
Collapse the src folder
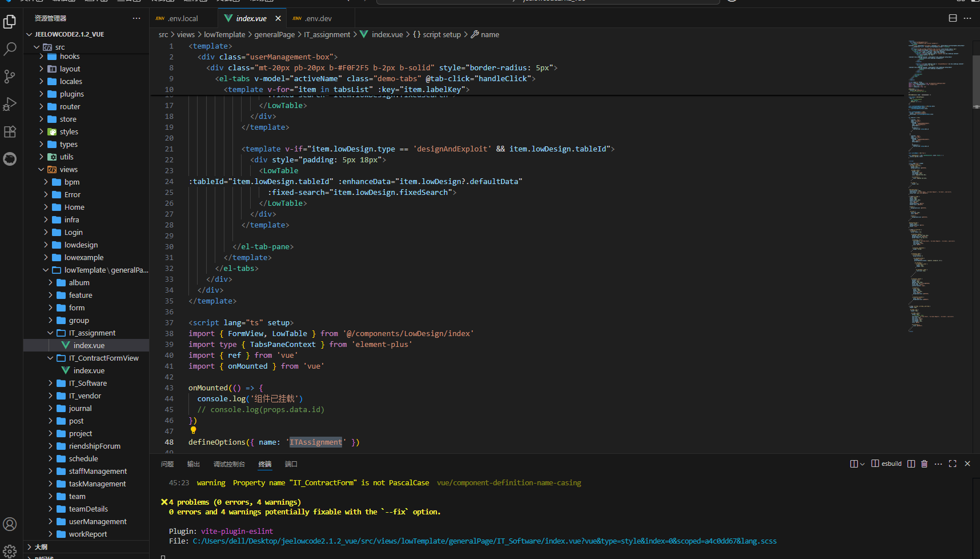pos(86,47)
